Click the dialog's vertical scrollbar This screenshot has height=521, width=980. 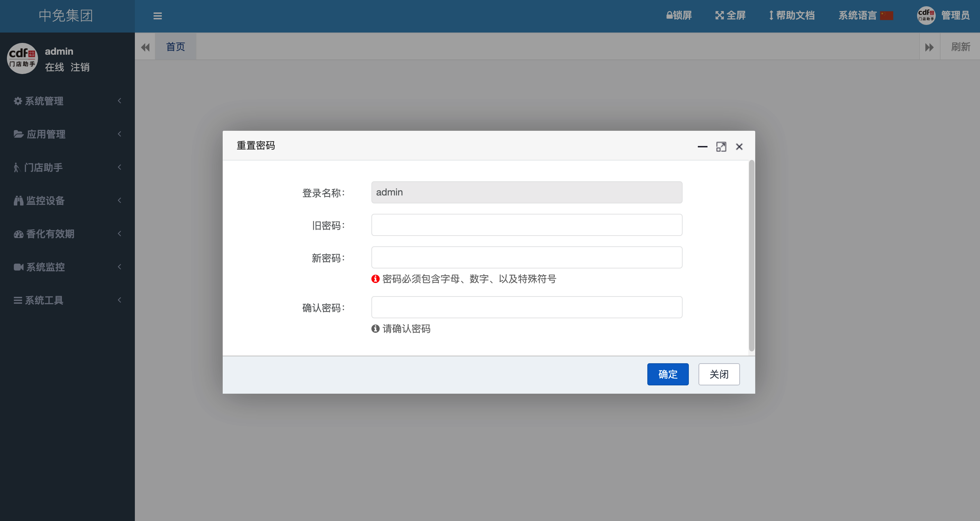751,256
